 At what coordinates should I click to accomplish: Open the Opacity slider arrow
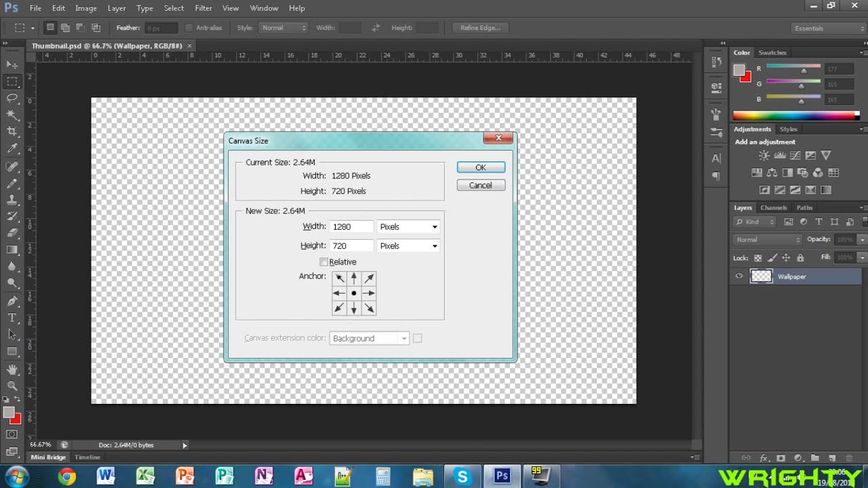coord(862,239)
